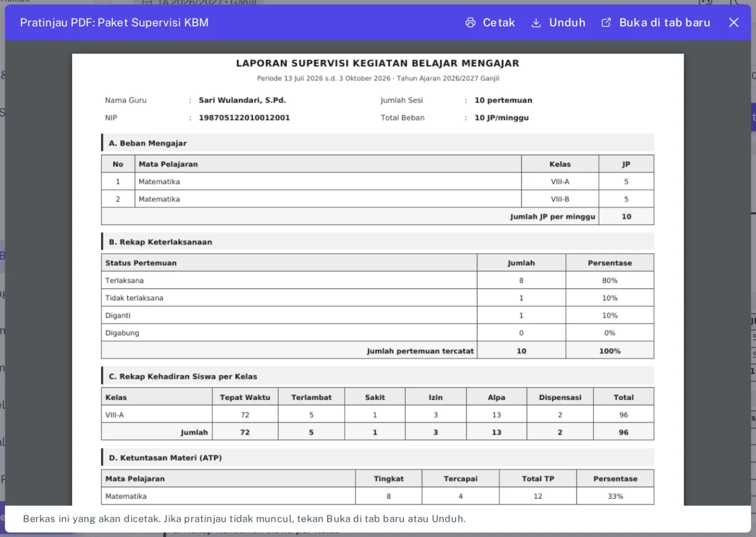756x537 pixels.
Task: Download the PDF via the Unduh label
Action: 567,23
